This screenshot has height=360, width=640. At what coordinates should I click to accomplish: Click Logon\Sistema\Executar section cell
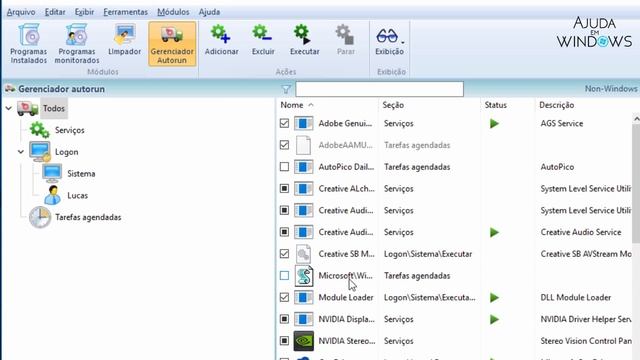point(428,254)
